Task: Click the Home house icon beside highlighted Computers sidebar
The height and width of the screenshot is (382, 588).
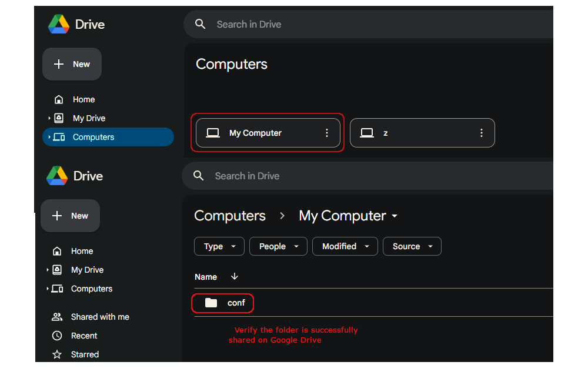Action: click(59, 99)
